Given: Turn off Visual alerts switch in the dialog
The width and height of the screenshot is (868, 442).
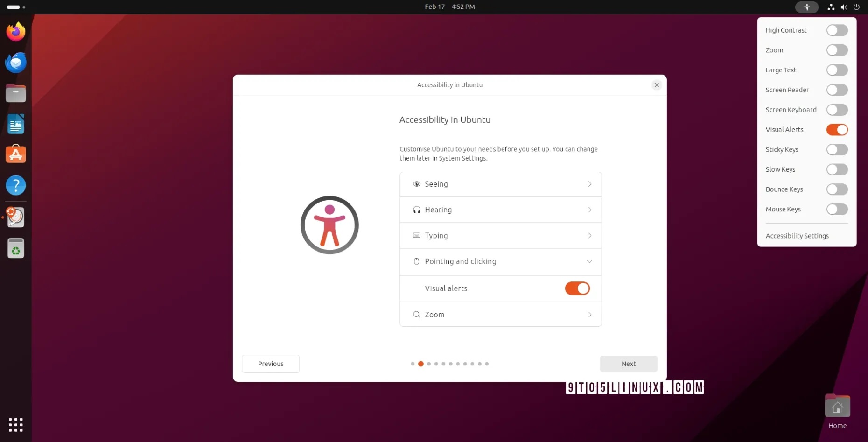Looking at the screenshot, I should click(x=577, y=288).
